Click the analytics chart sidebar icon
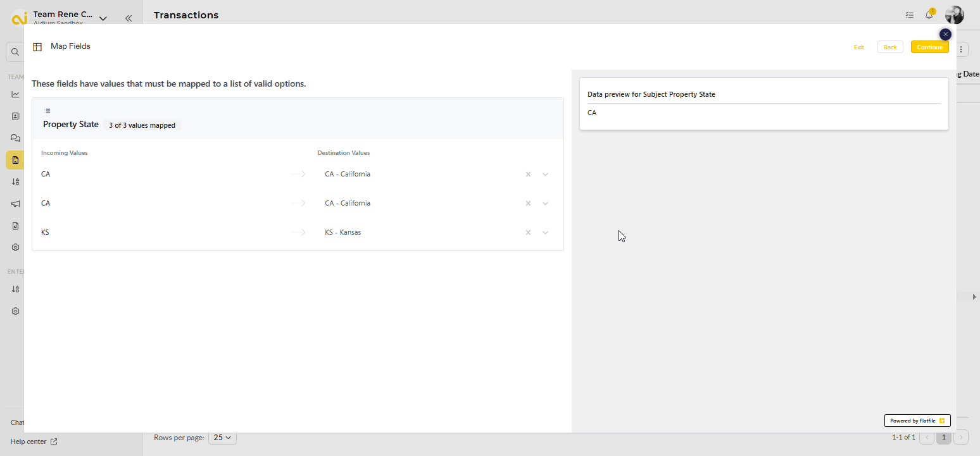The height and width of the screenshot is (456, 980). tap(16, 94)
